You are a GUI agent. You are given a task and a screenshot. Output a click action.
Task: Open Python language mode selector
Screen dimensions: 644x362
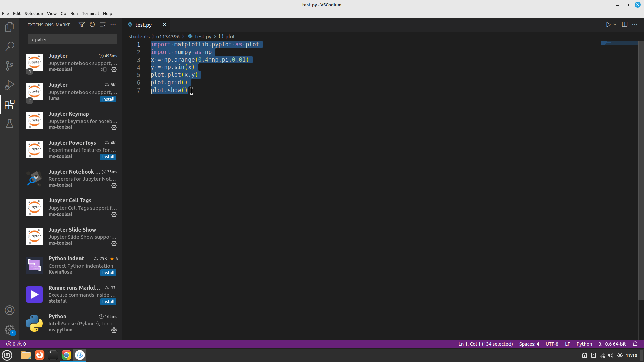[584, 344]
